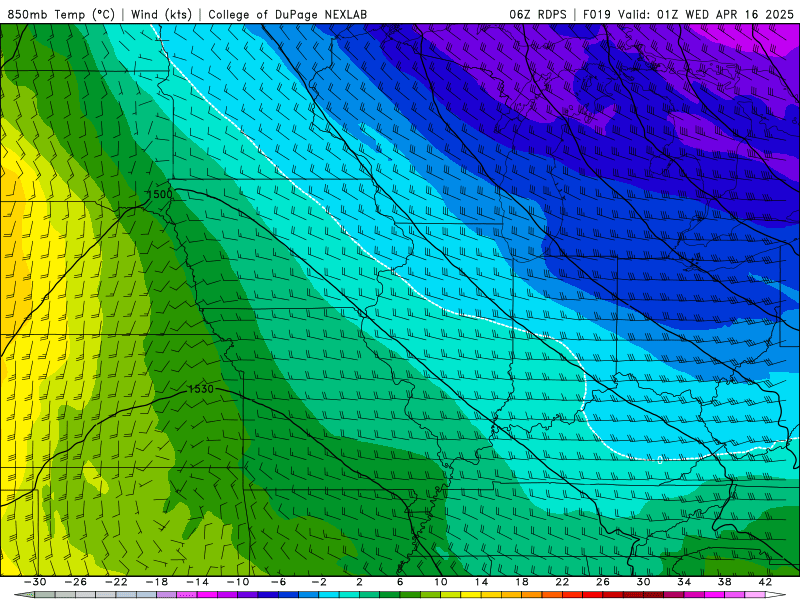The height and width of the screenshot is (600, 800).
Task: Click the "College of DuPage NEXLAB" label
Action: pyautogui.click(x=287, y=14)
